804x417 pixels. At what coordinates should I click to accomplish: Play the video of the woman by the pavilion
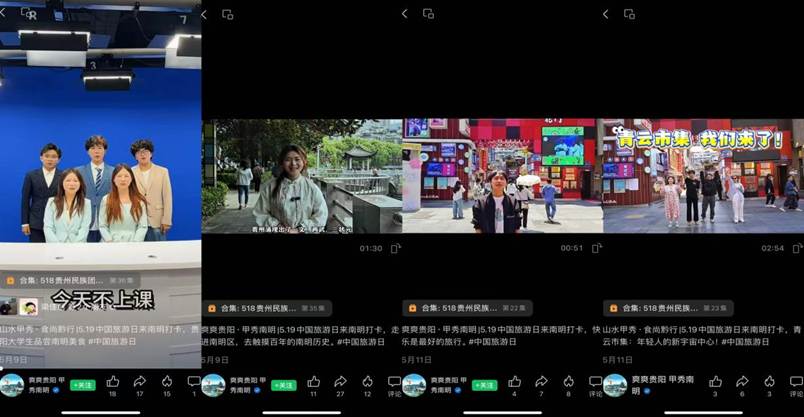click(302, 176)
